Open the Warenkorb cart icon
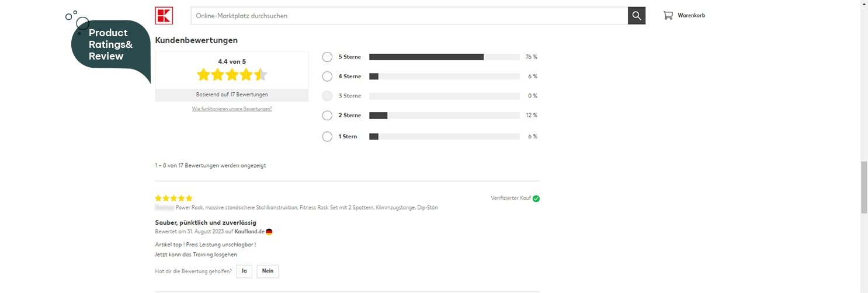868x293 pixels. (668, 16)
